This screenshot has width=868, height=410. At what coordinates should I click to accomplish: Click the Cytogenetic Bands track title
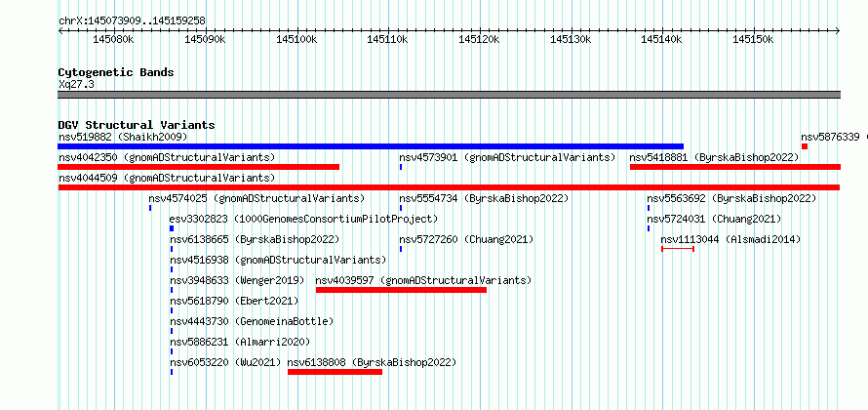click(116, 72)
